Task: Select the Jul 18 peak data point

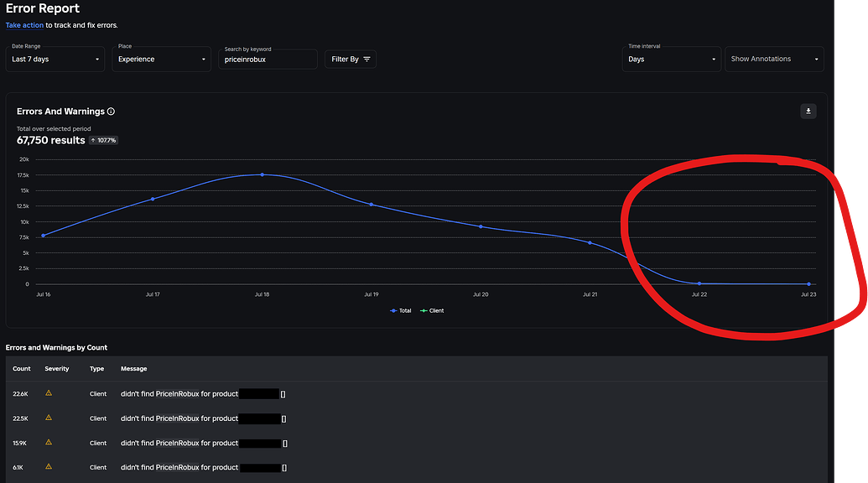Action: coord(262,174)
